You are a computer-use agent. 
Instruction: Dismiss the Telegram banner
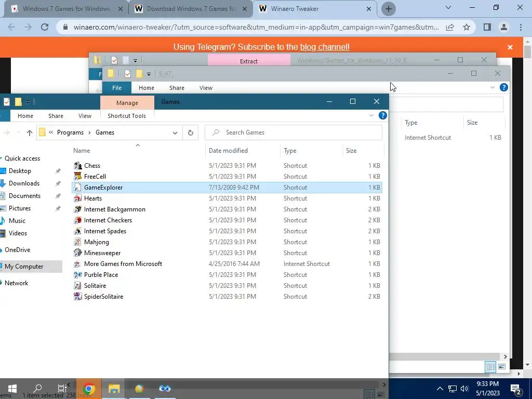point(510,47)
